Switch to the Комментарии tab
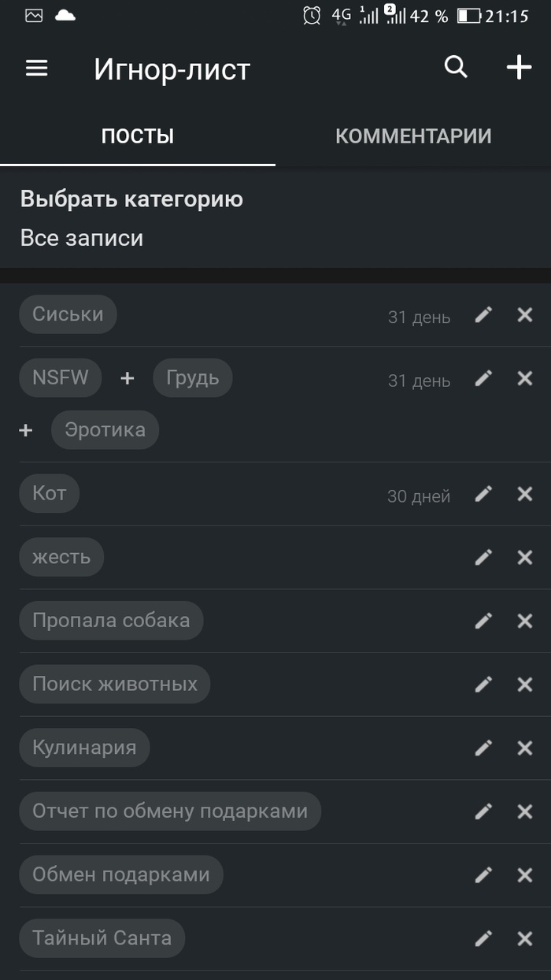The image size is (551, 980). 413,136
